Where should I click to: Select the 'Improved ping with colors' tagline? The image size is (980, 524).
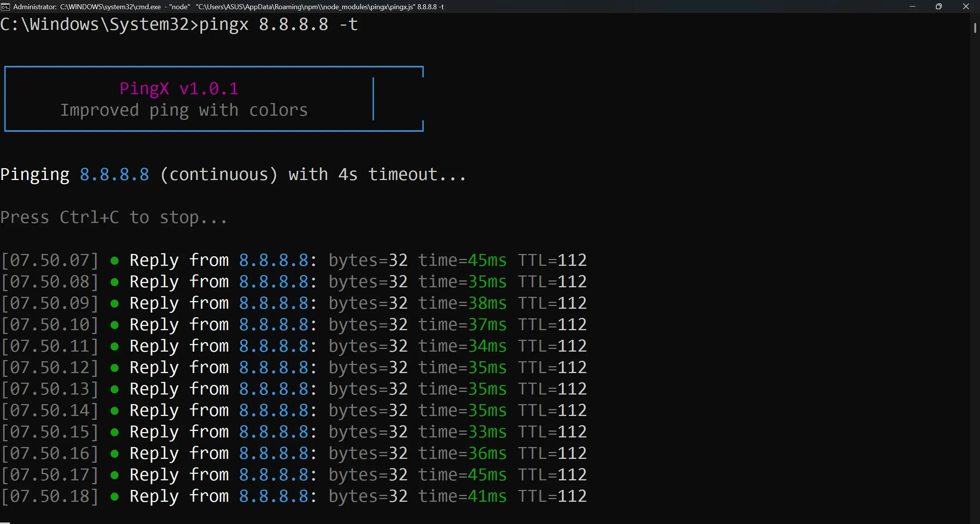(184, 110)
